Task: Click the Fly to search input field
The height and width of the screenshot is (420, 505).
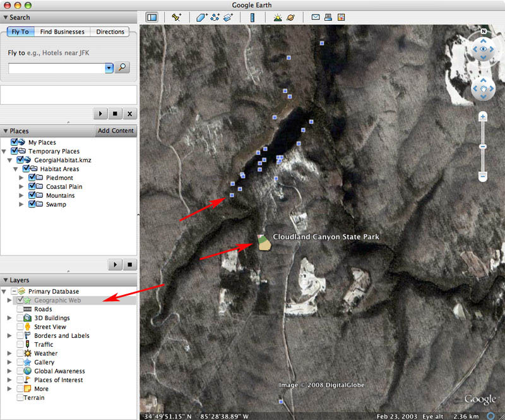Action: [x=57, y=68]
